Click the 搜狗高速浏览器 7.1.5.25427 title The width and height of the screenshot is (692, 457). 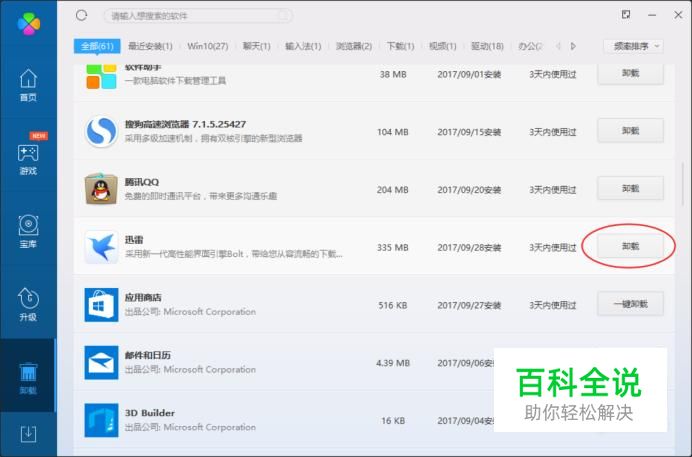185,124
